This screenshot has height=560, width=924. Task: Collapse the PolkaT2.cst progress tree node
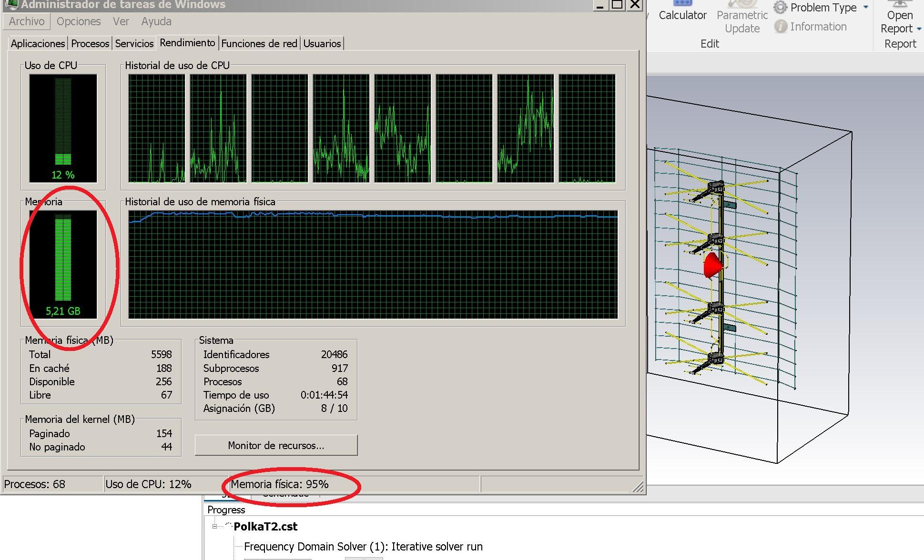(215, 526)
